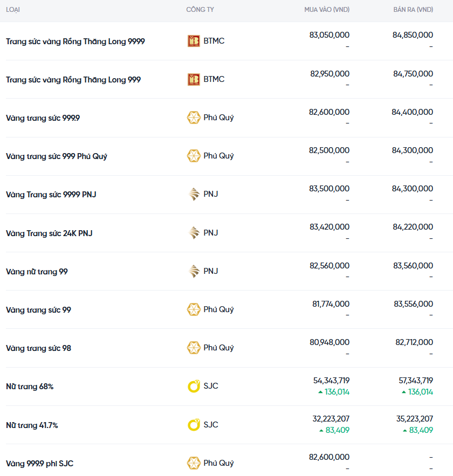The width and height of the screenshot is (453, 476).
Task: Click PNJ logo in Vàng nữ trang 99 row
Action: [x=194, y=271]
